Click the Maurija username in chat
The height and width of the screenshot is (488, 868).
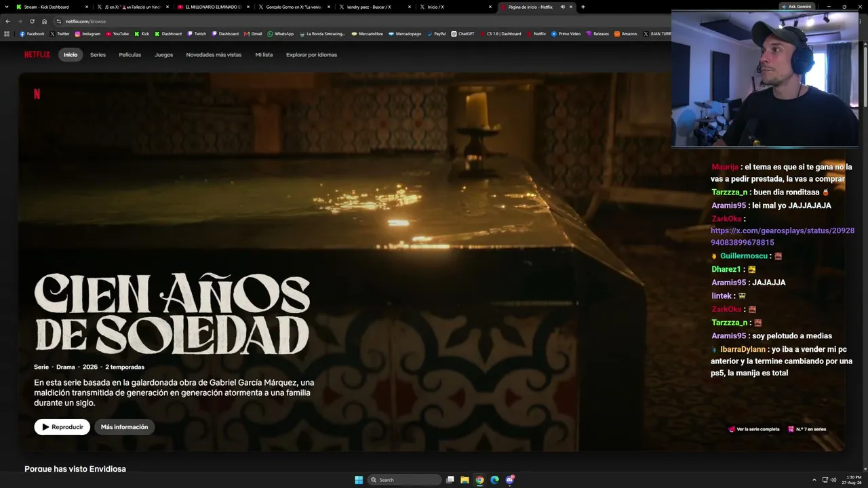point(725,167)
